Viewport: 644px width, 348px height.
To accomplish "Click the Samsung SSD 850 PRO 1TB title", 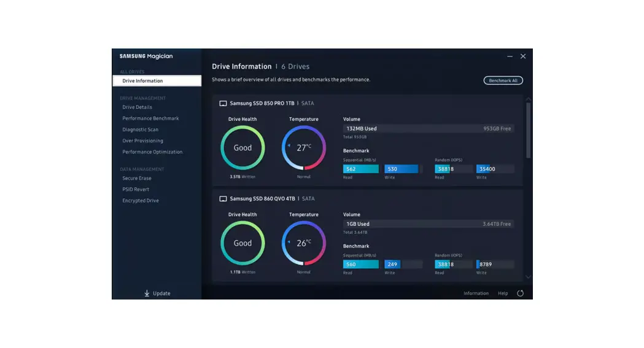I will pyautogui.click(x=262, y=103).
